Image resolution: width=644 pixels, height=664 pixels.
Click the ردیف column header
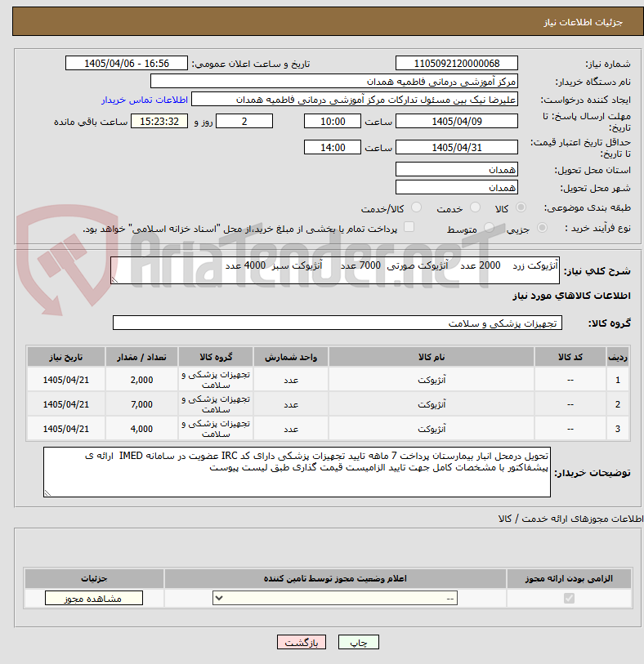point(618,357)
